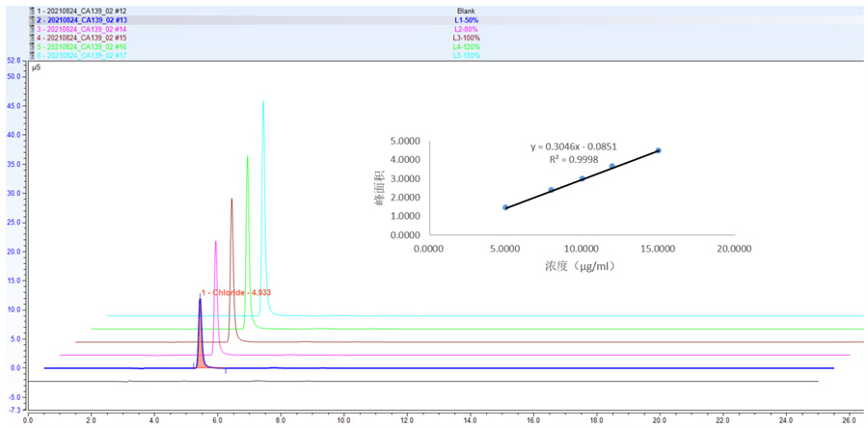
Task: Click the icon beside injection #13 entry
Action: 32,19
